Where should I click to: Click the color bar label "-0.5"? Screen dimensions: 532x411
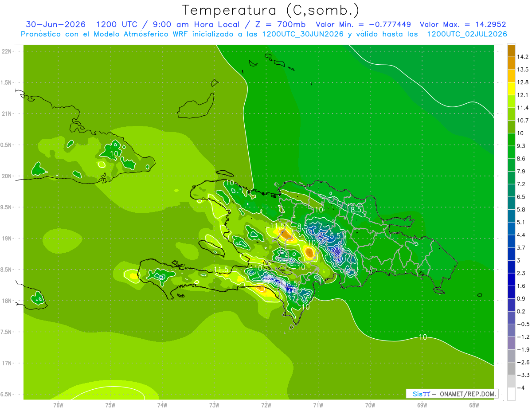pos(522,324)
